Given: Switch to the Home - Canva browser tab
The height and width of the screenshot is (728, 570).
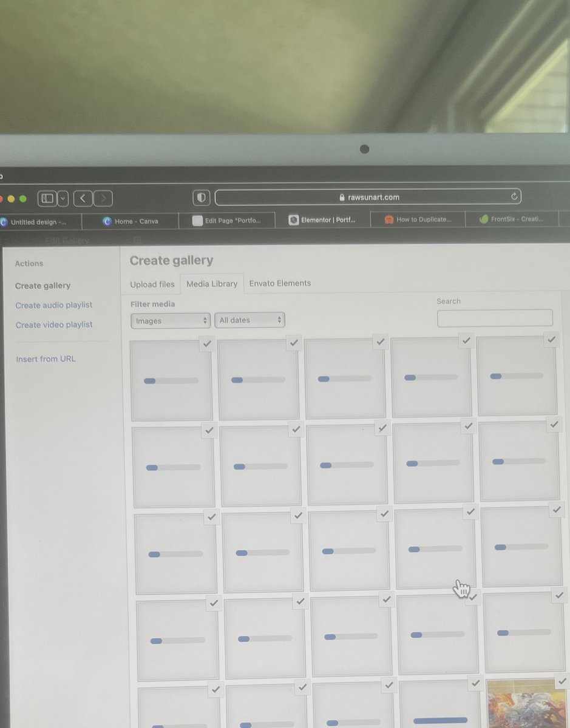Looking at the screenshot, I should (131, 221).
